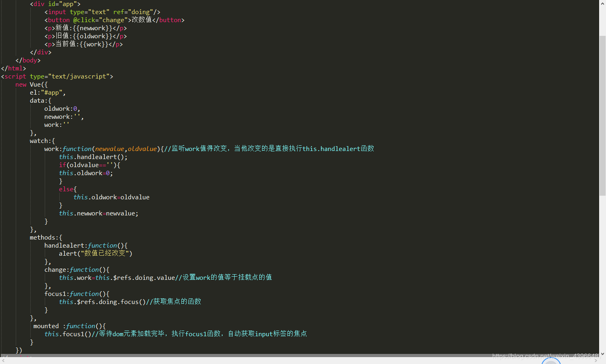Viewport: 606px width, 364px height.
Task: Click the 'handlealert:function(){' line
Action: tap(86, 246)
